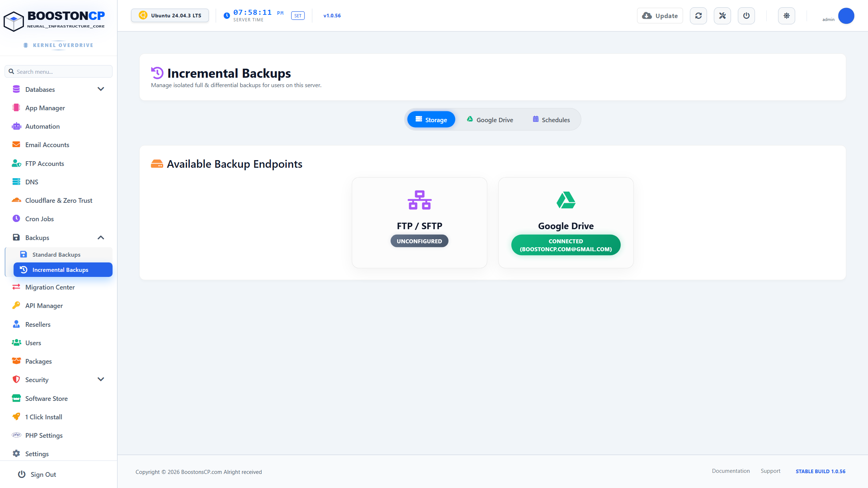Focus the Search menu input field
Screen dimensions: 868x488
[x=59, y=72]
